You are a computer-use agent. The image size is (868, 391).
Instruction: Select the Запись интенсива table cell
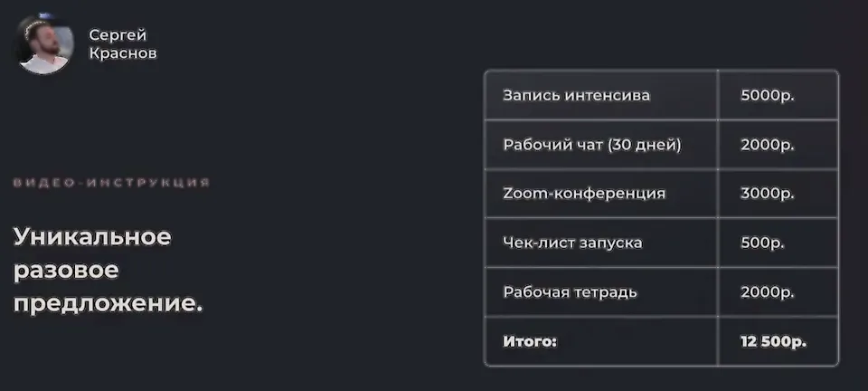click(x=576, y=95)
